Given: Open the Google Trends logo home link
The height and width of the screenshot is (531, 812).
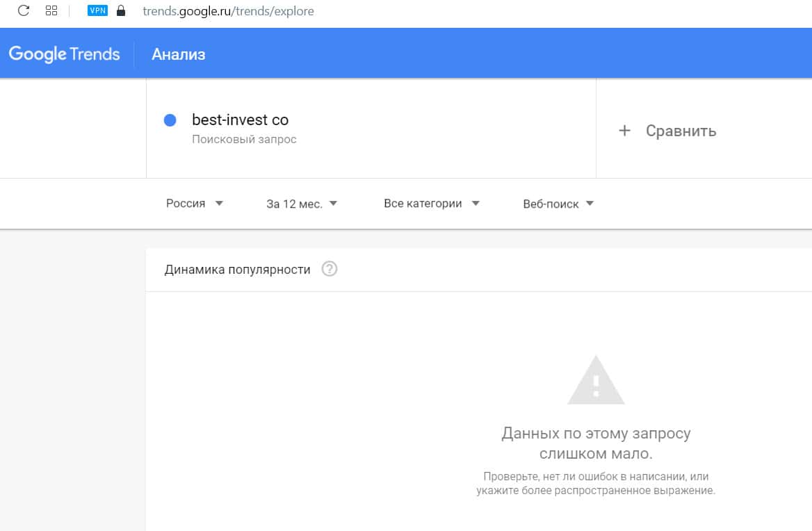Looking at the screenshot, I should click(x=64, y=54).
